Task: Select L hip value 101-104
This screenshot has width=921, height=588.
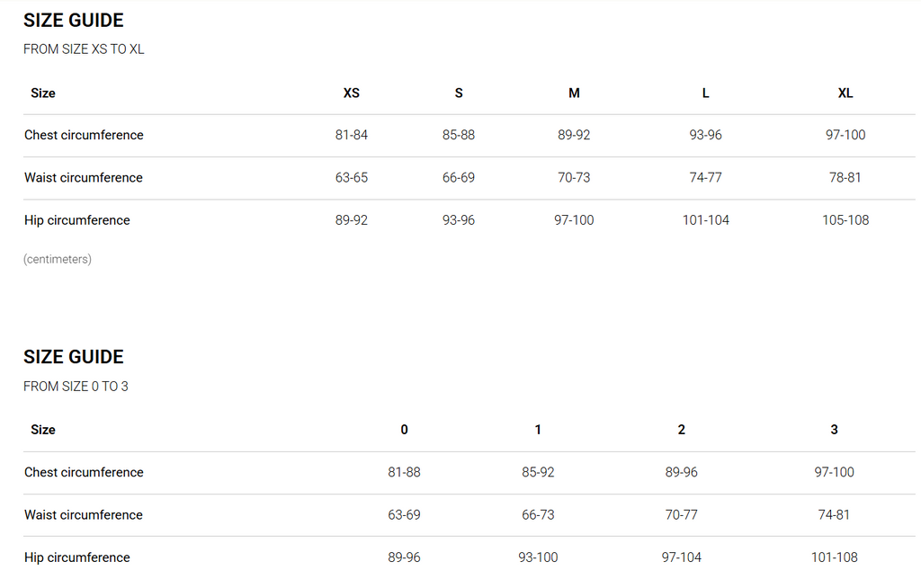Action: (705, 220)
